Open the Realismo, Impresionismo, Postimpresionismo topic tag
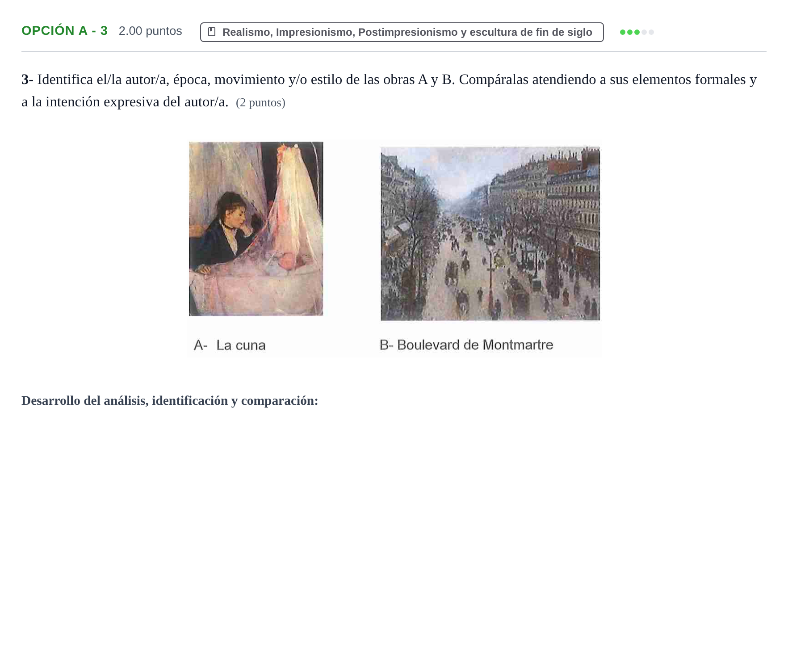 click(x=402, y=32)
